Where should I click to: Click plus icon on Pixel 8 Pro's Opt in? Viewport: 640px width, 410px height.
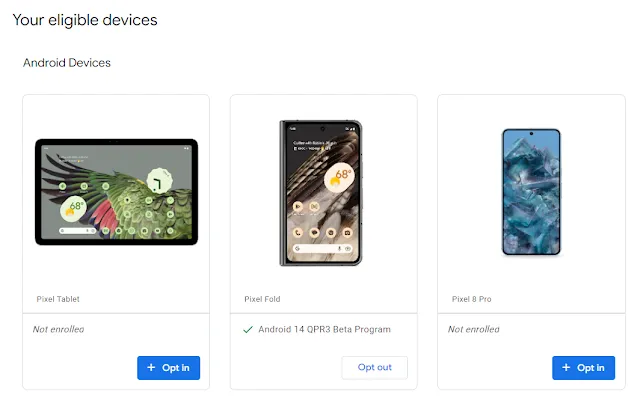click(x=566, y=368)
